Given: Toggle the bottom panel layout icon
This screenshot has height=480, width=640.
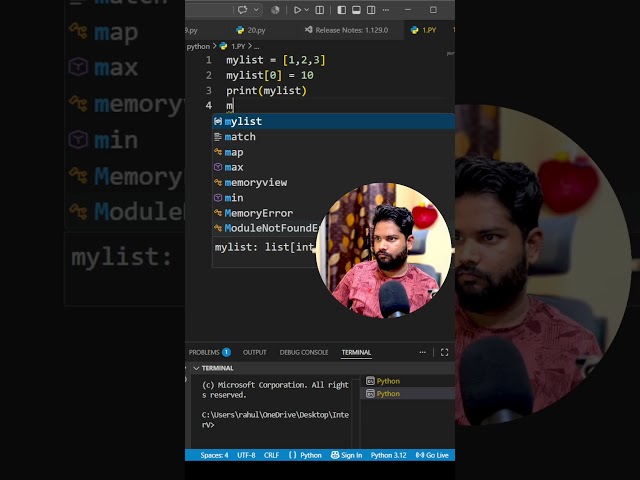Looking at the screenshot, I should [x=356, y=10].
